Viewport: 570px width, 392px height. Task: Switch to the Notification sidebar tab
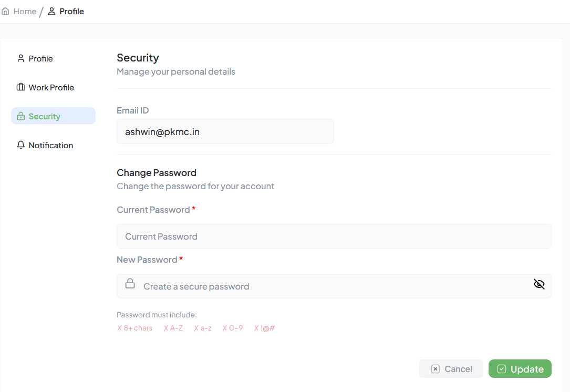pyautogui.click(x=50, y=145)
